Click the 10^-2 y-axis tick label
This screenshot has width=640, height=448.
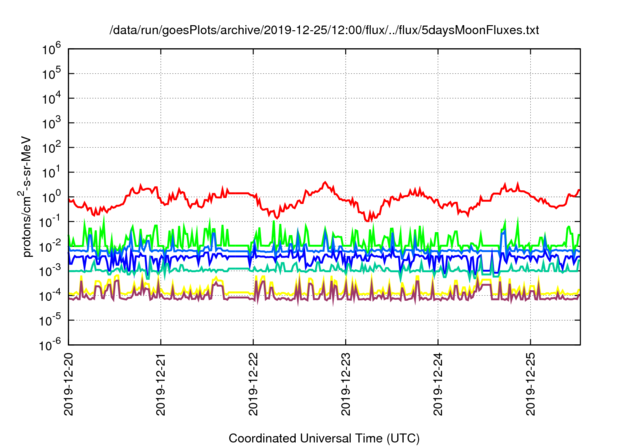(50, 246)
